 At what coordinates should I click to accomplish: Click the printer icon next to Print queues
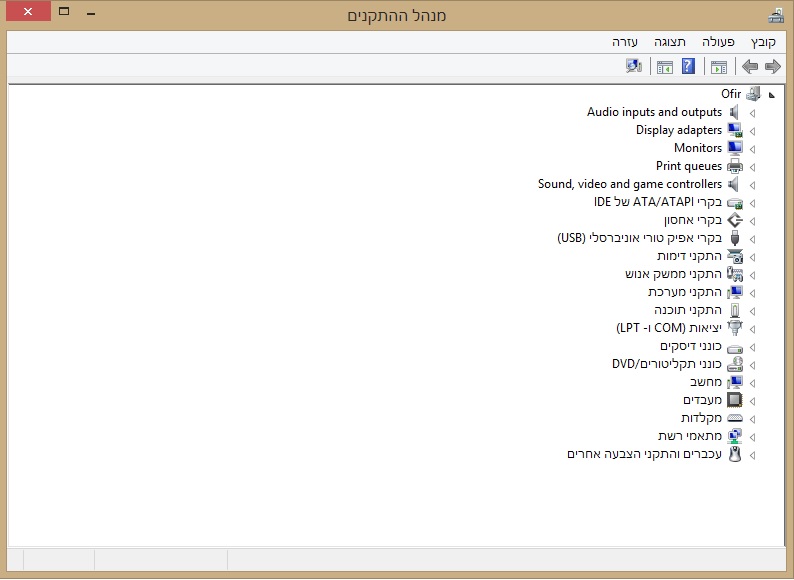(735, 166)
